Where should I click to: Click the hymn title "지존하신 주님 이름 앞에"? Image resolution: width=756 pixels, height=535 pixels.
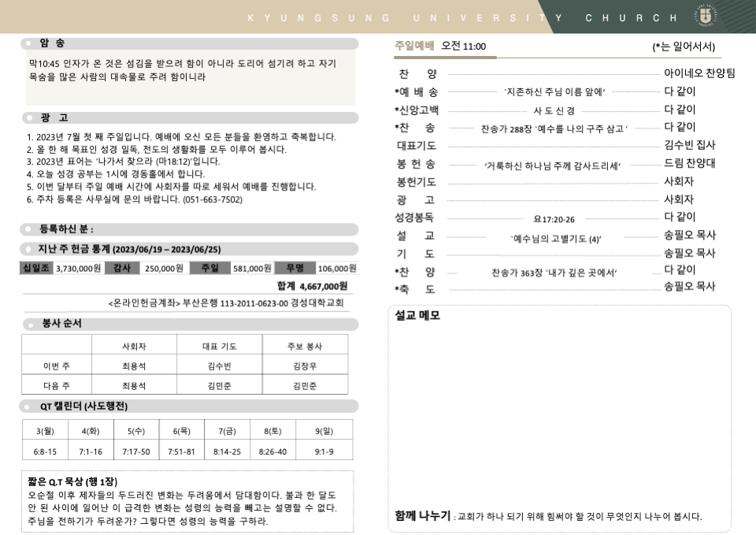pyautogui.click(x=554, y=91)
